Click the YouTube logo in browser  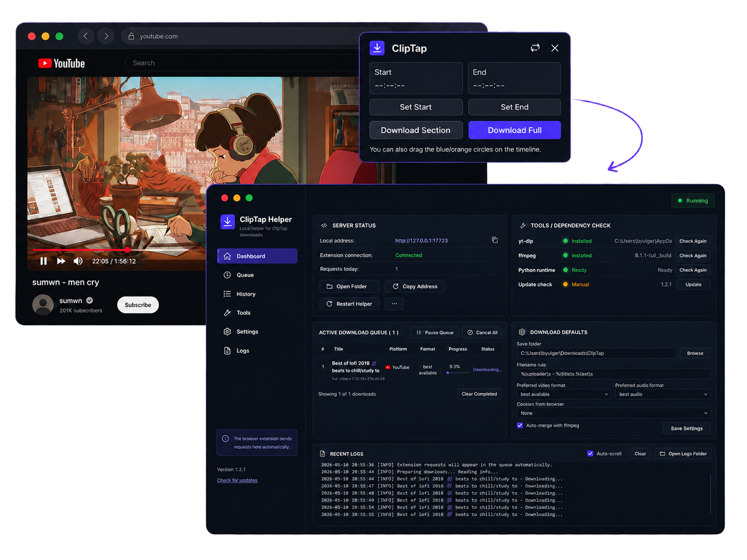[61, 63]
